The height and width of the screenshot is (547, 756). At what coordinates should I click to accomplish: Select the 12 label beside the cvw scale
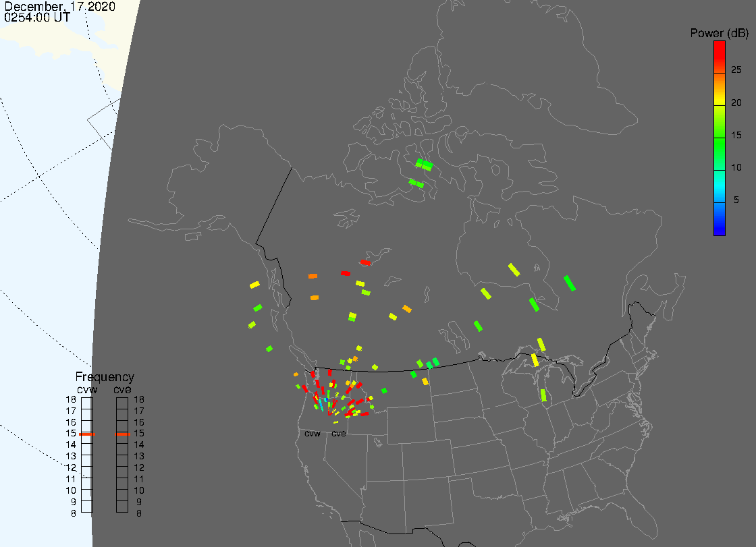(x=71, y=467)
